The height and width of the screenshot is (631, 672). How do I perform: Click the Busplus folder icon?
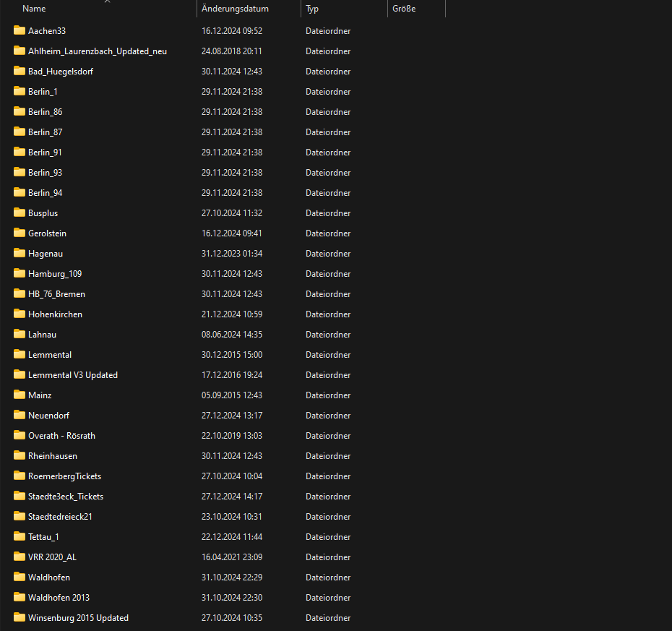pyautogui.click(x=20, y=213)
